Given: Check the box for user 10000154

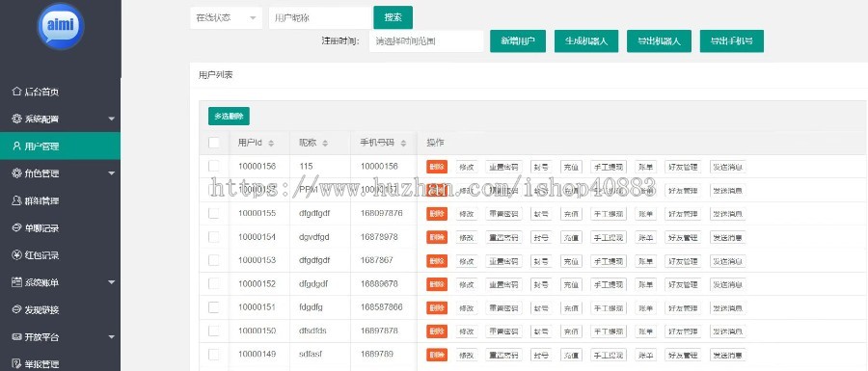Looking at the screenshot, I should [214, 237].
